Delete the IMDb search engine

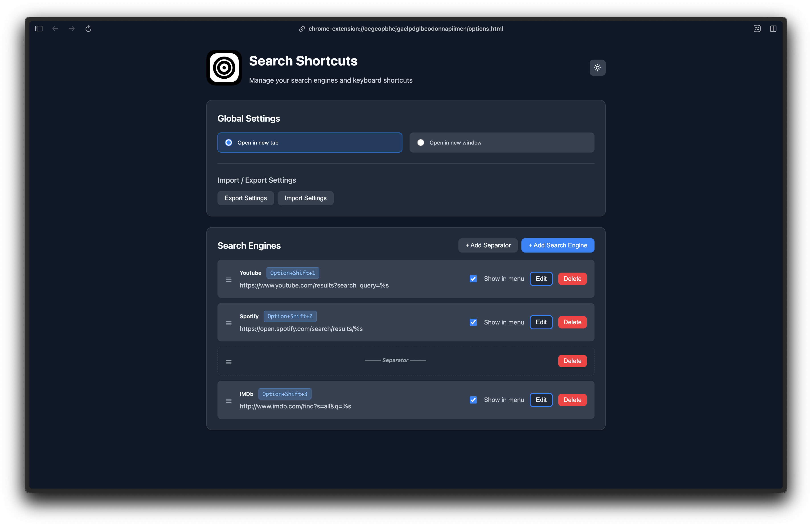572,400
